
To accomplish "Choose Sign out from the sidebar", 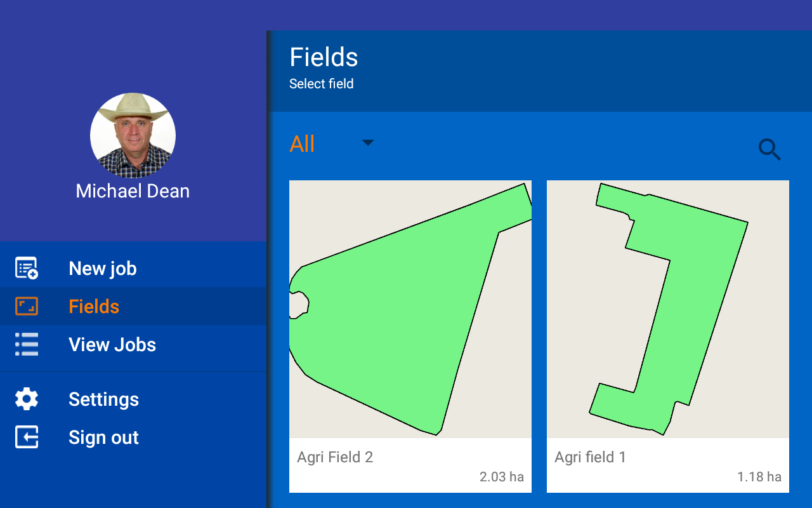I will [x=133, y=437].
